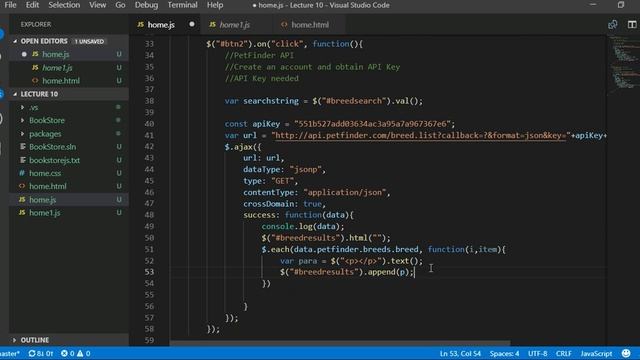
Task: Open the warnings count in status bar
Action: point(84,353)
